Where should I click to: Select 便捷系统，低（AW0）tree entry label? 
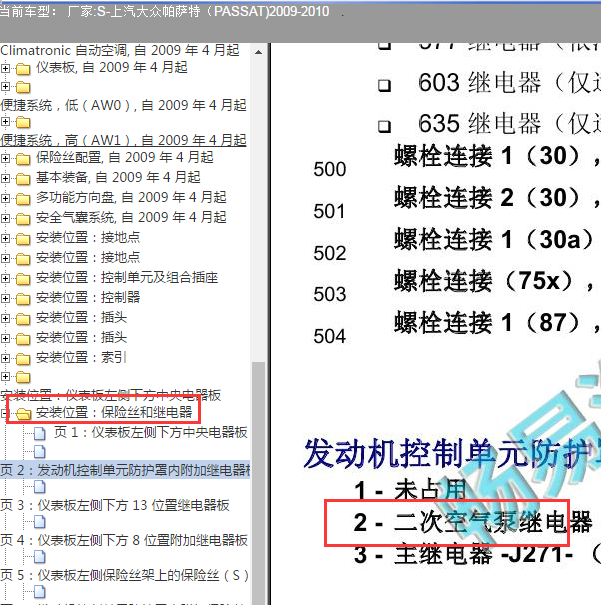click(123, 105)
